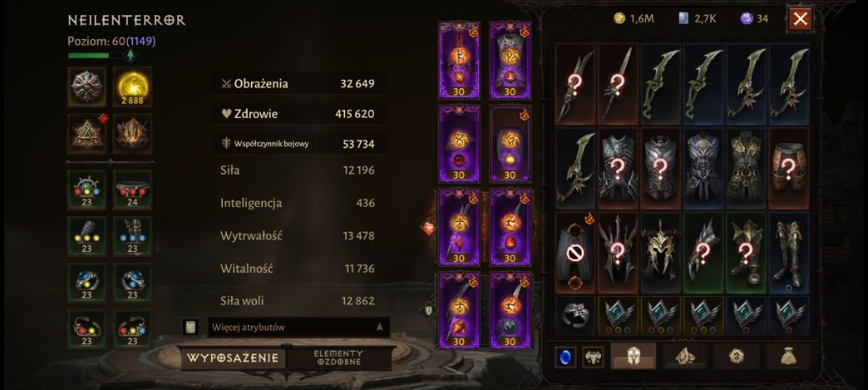The width and height of the screenshot is (868, 390).
Task: Tap the green level-up arrow beside experience bar
Action: click(x=130, y=55)
